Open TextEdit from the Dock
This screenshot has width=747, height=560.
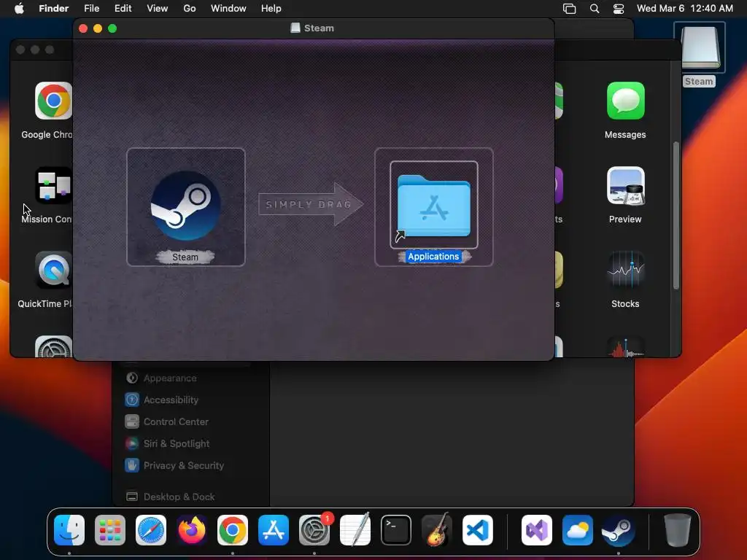(x=355, y=530)
